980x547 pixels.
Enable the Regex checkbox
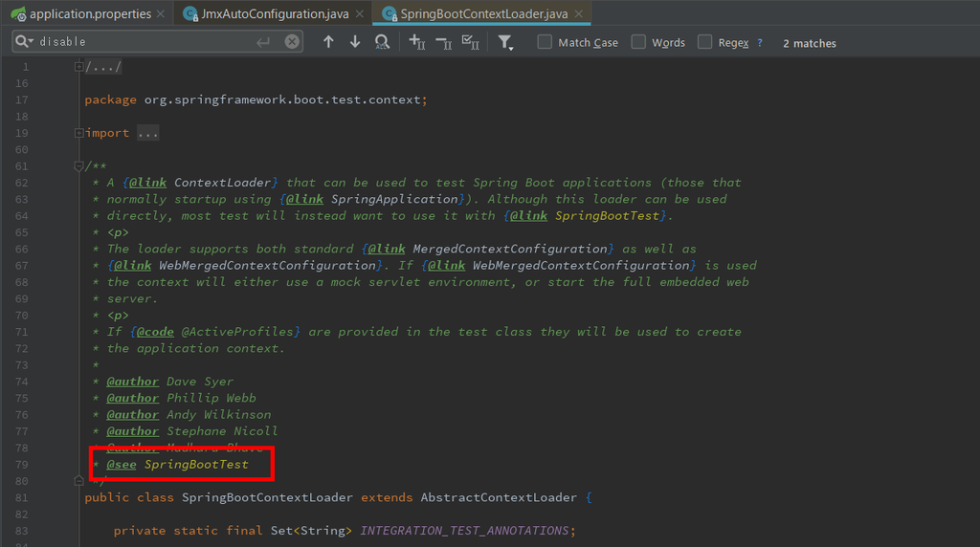tap(704, 42)
